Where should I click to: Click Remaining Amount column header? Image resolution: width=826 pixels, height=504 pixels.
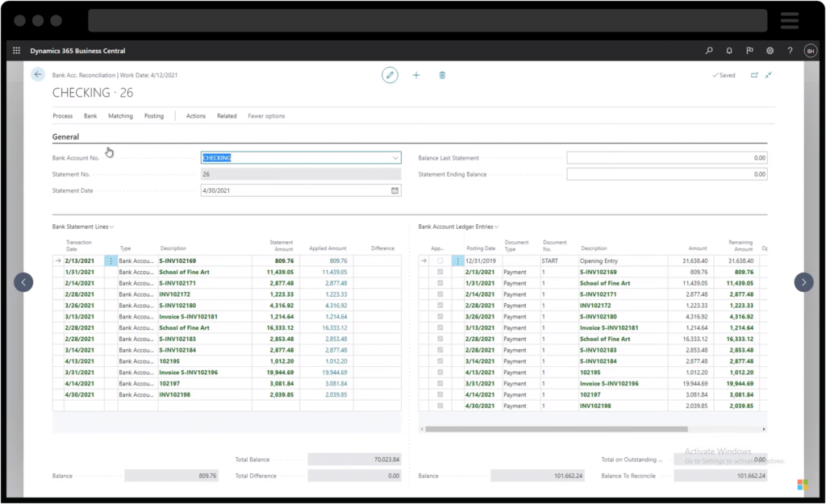point(740,245)
